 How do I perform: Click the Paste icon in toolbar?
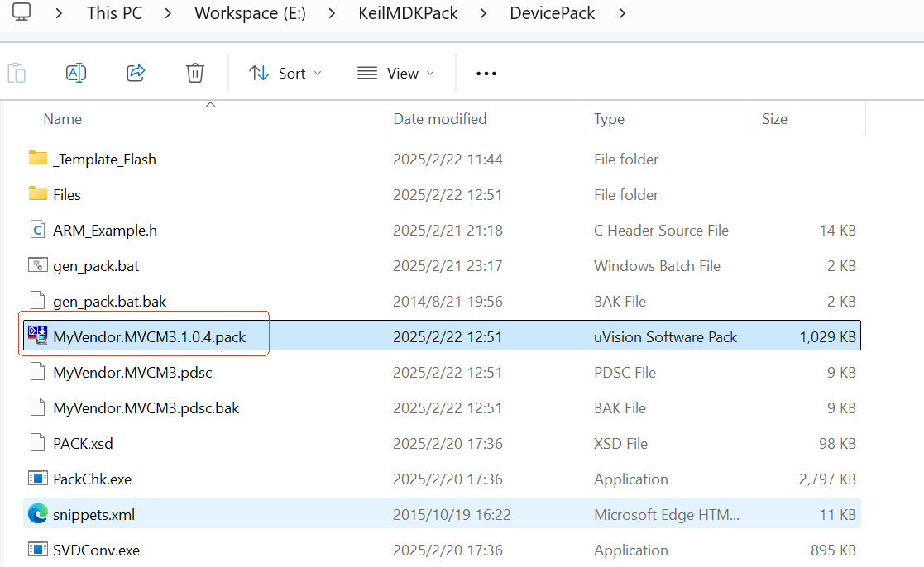tap(17, 74)
